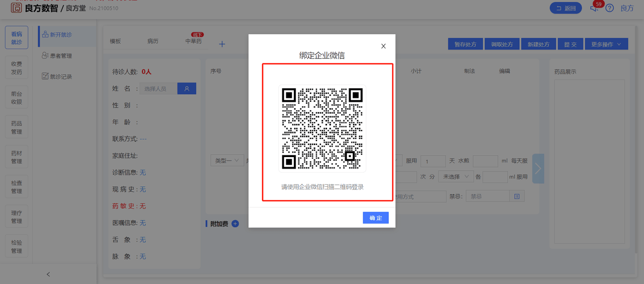
Task: Click the 编辑 column header
Action: point(505,72)
